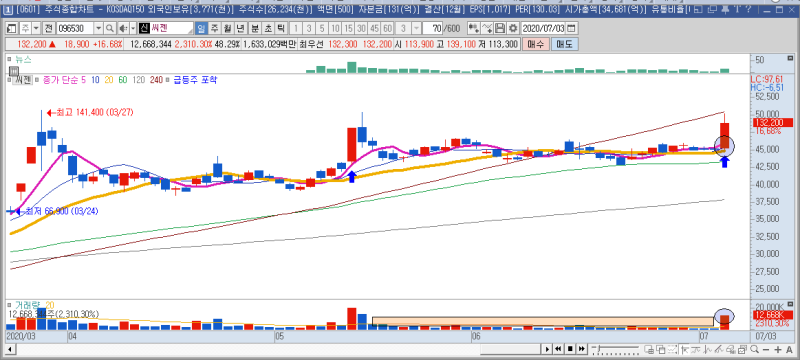Select the 월 monthly chart tab

click(x=227, y=28)
